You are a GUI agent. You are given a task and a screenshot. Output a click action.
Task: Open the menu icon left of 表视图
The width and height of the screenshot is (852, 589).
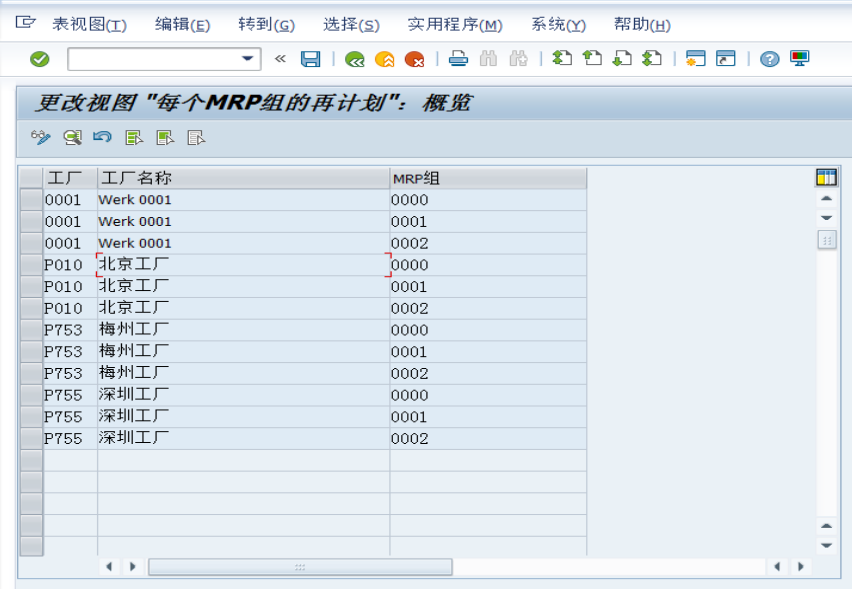tap(25, 23)
